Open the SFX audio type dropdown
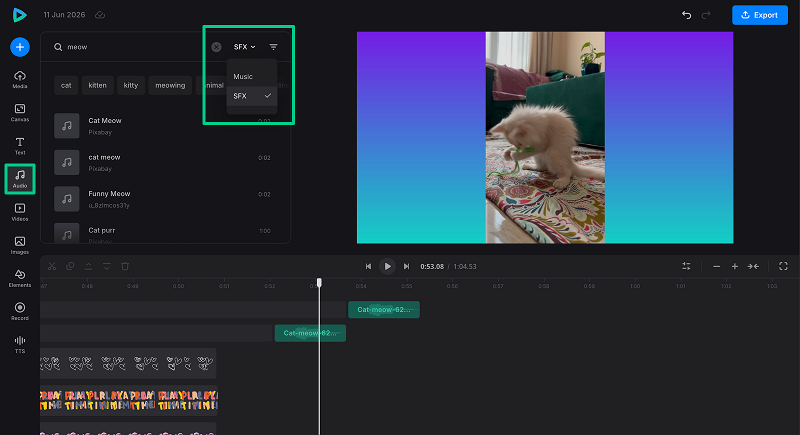800x435 pixels. (x=244, y=47)
